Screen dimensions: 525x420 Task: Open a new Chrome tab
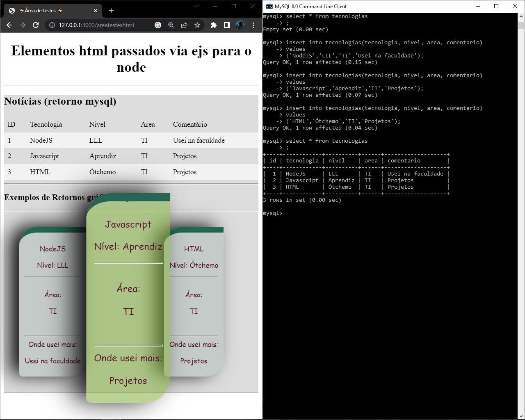[111, 11]
